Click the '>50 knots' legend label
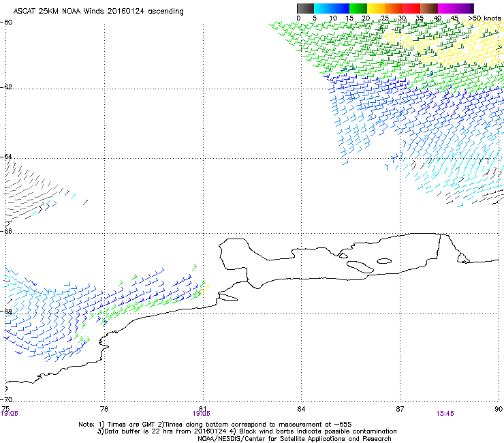504x443 pixels. coord(484,18)
